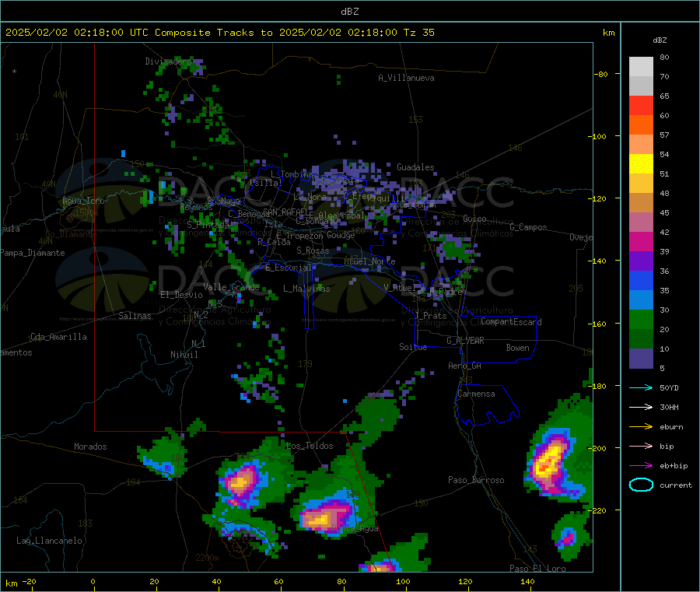Pick the yellow swatch between 54 and 51
This screenshot has height=592, width=700.
(x=641, y=164)
